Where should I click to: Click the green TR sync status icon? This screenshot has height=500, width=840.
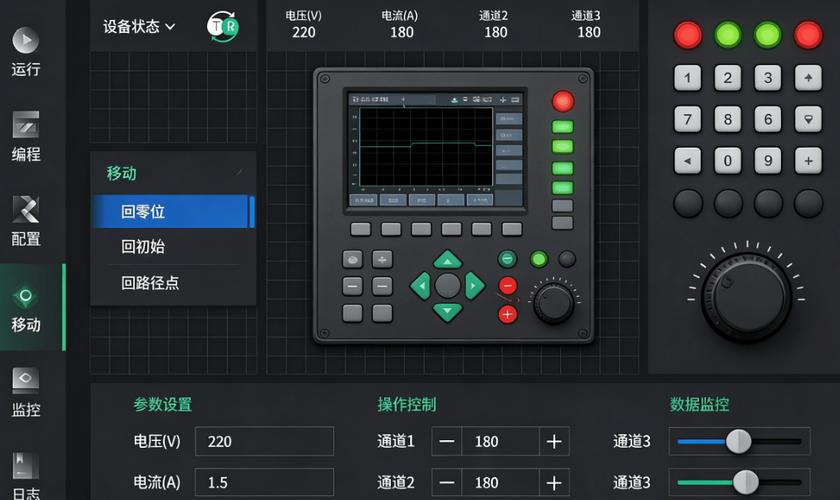[223, 26]
